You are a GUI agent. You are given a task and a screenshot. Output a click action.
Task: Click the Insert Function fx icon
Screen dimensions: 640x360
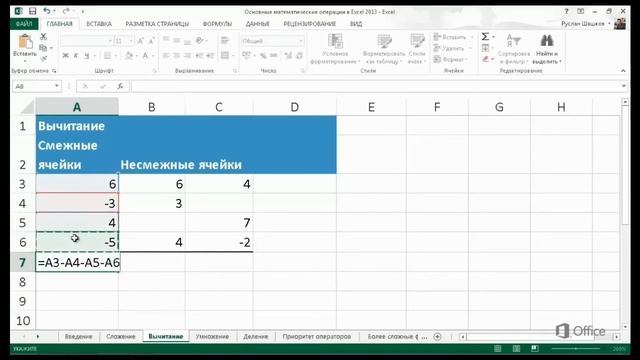(120, 86)
